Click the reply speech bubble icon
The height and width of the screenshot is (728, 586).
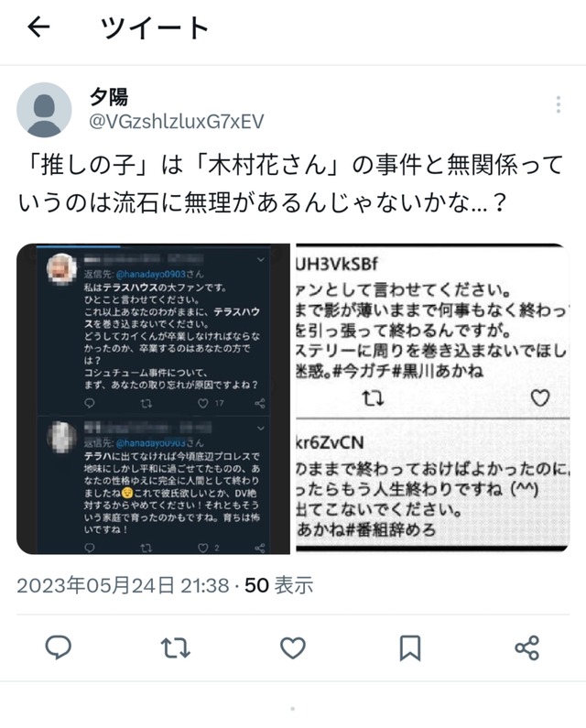[58, 647]
